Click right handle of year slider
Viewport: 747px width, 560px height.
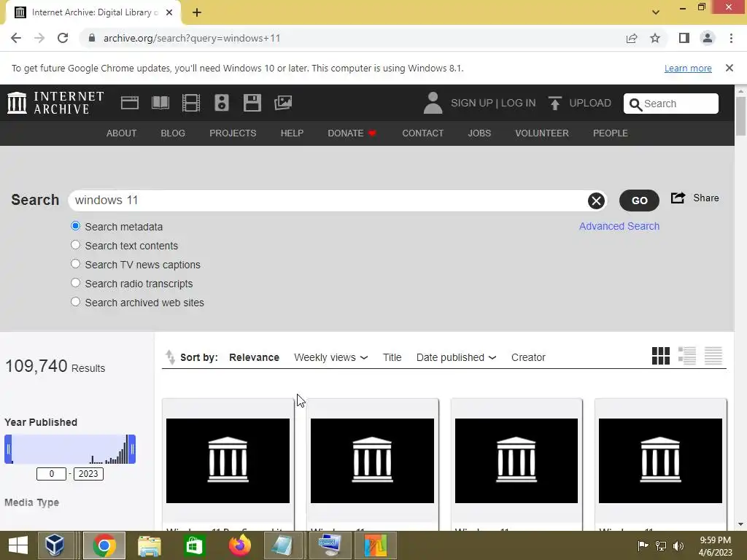(132, 449)
